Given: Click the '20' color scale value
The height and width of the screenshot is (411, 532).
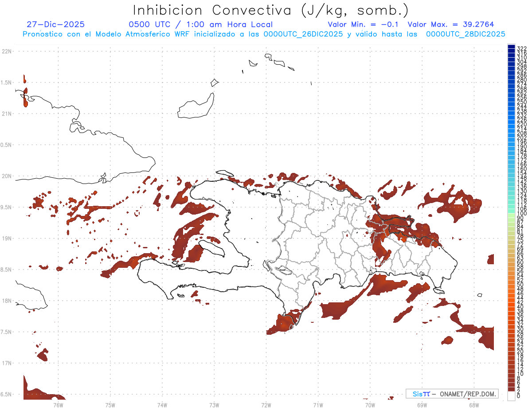Looking at the screenshot, I should tap(520, 351).
